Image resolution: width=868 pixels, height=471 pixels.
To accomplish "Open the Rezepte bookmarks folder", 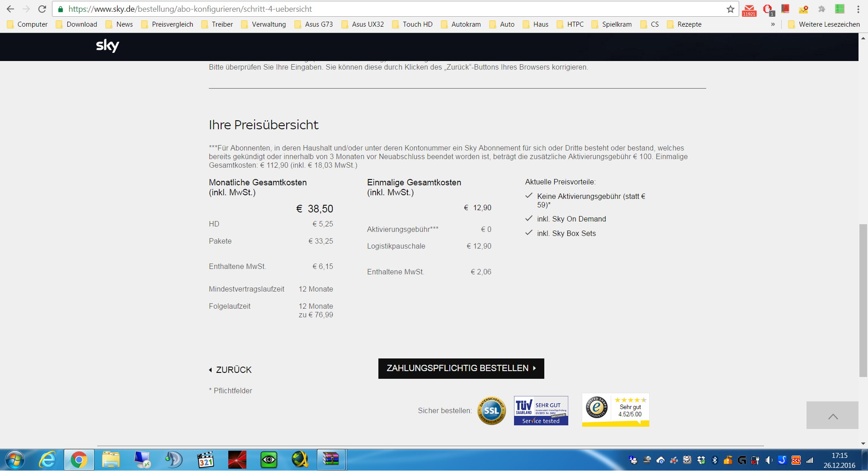I will pos(684,24).
